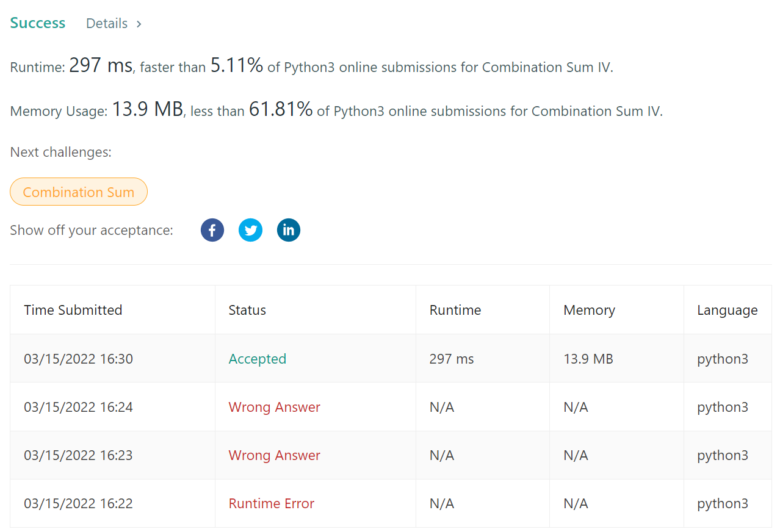The height and width of the screenshot is (532, 780).
Task: Share acceptance on Facebook icon
Action: [212, 230]
